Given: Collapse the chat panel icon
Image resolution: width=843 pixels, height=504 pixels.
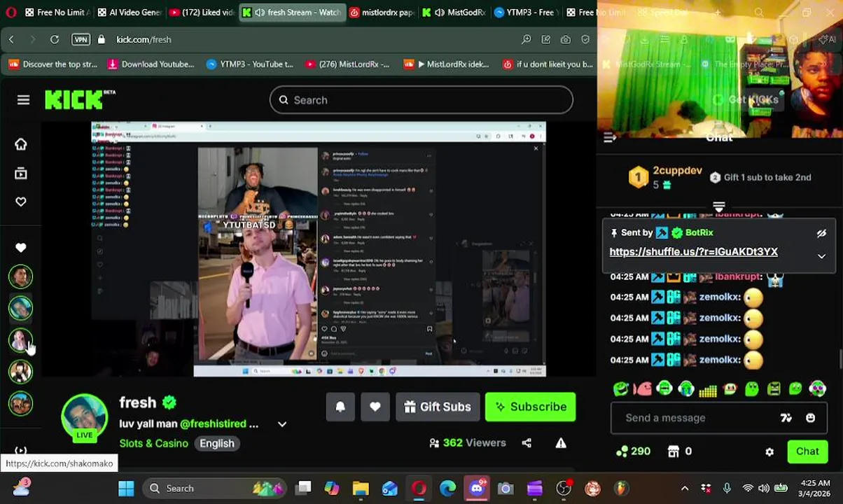Looking at the screenshot, I should pos(610,138).
